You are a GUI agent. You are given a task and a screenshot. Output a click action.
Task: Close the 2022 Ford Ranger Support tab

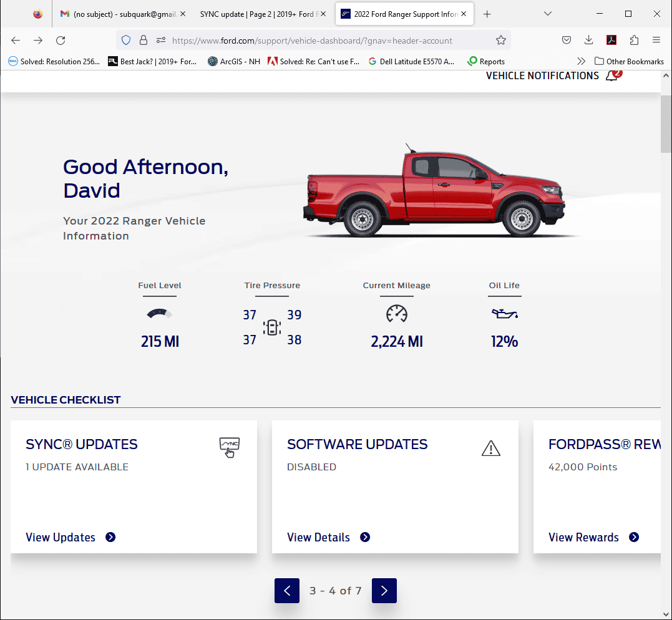[464, 14]
